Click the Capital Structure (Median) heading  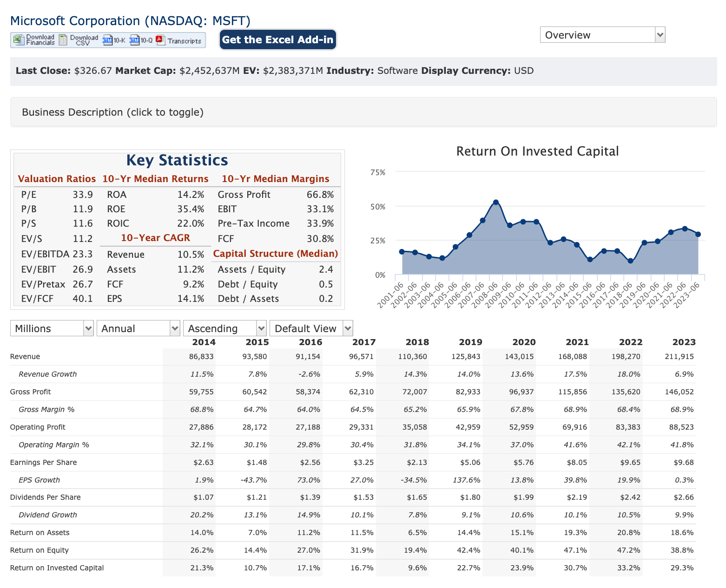pyautogui.click(x=276, y=254)
